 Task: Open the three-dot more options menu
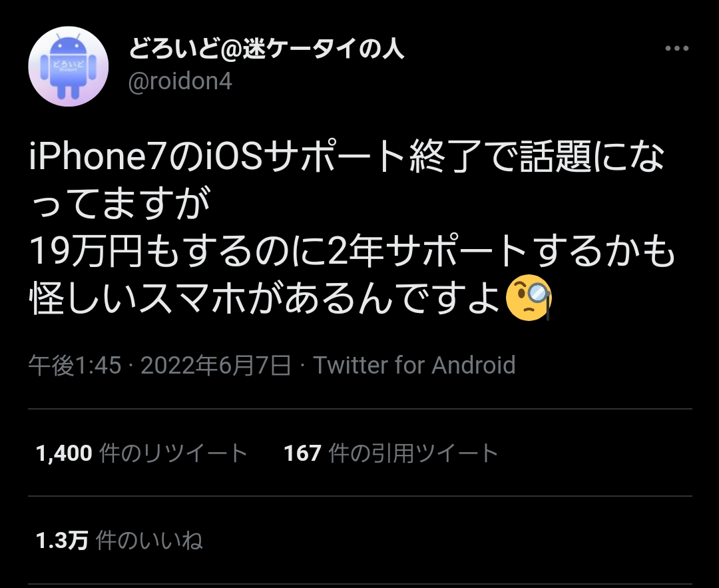676,48
